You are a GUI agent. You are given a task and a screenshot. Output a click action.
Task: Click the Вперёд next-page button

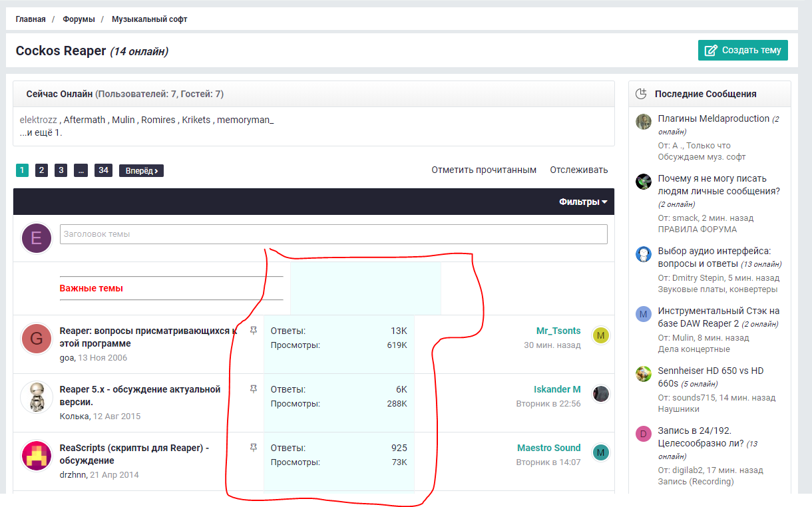(141, 171)
